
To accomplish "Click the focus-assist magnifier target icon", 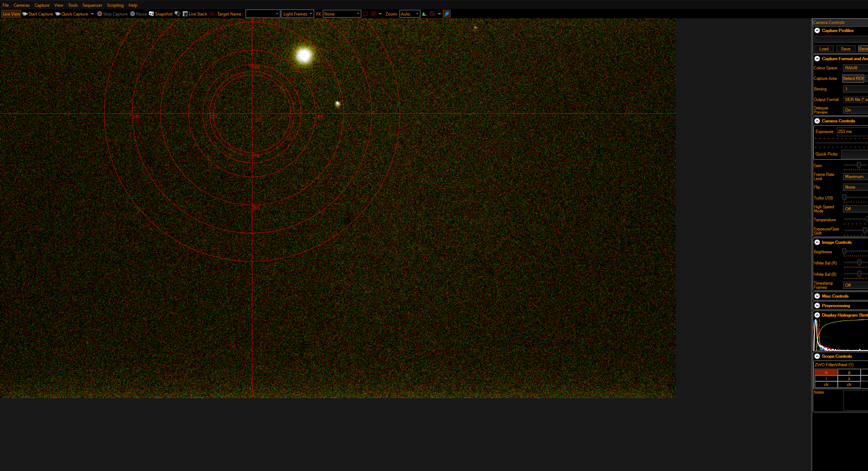I will click(x=432, y=14).
